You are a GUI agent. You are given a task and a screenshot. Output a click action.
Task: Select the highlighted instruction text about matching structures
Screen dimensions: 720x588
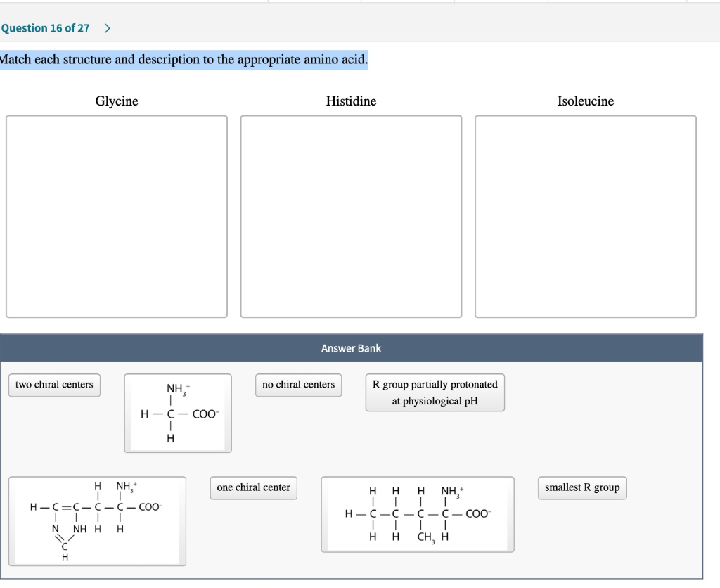tap(184, 60)
